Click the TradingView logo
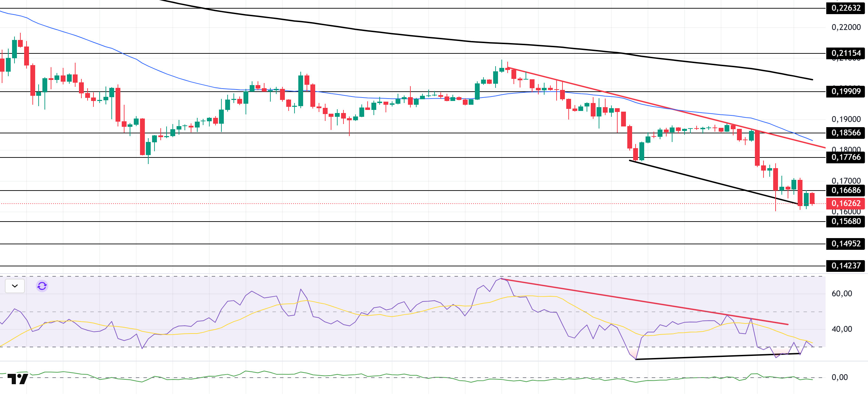 18,379
